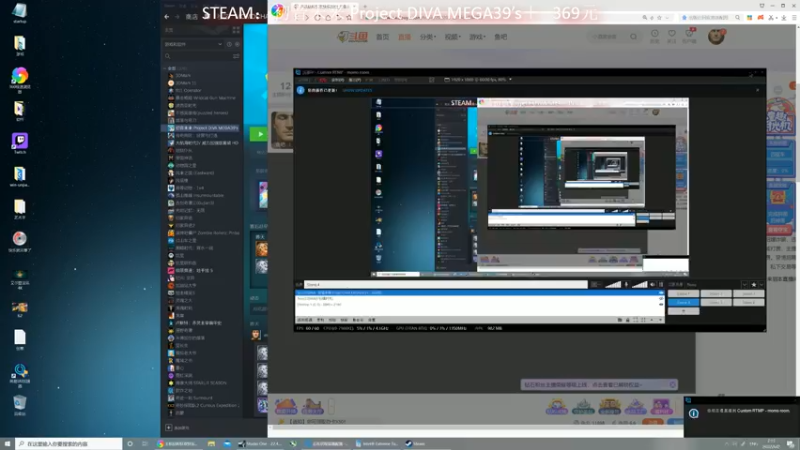Toggle the source lock icon
This screenshot has width=800, height=450.
tap(628, 320)
